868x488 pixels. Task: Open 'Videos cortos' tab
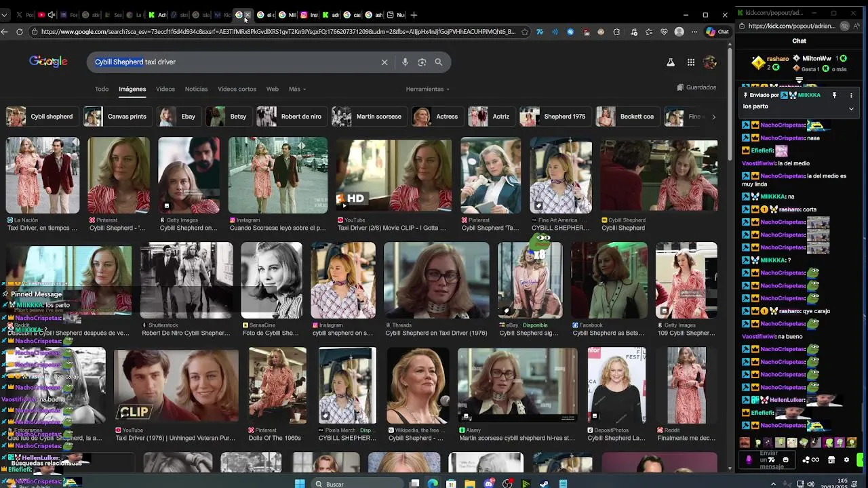237,89
